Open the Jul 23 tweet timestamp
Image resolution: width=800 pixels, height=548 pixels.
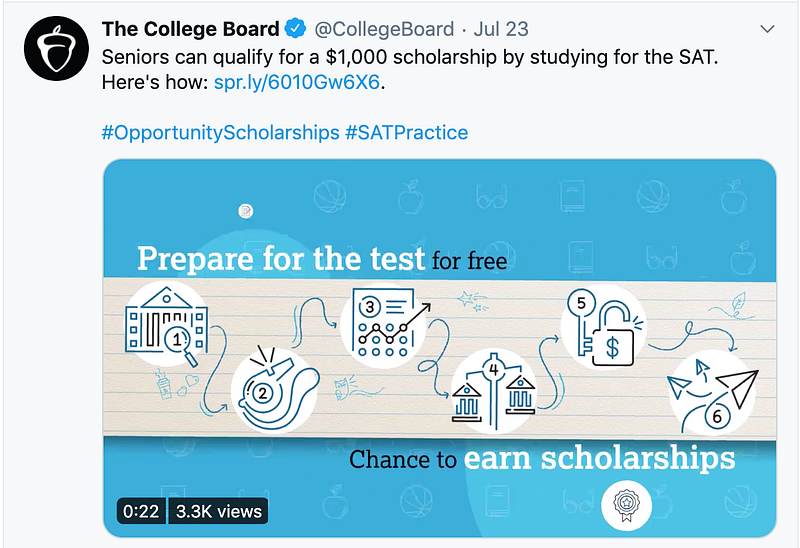503,28
